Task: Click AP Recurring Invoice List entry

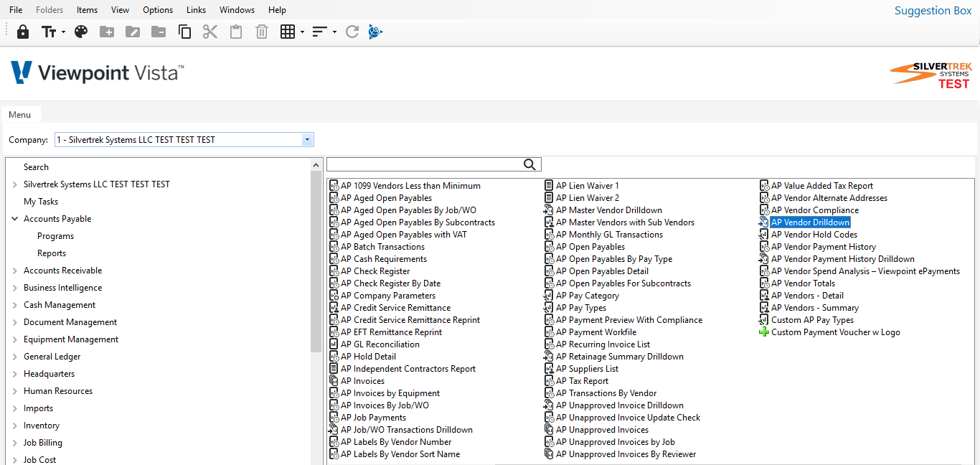Action: [603, 344]
